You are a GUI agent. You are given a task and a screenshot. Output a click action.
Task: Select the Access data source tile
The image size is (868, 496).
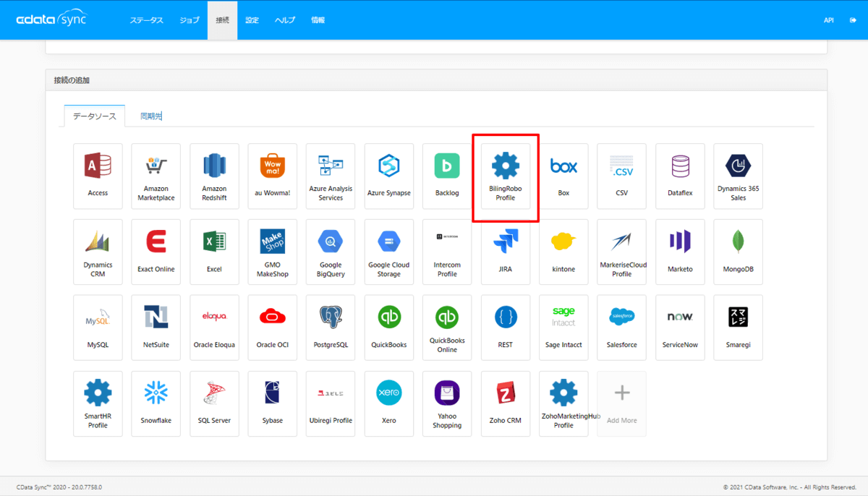point(98,176)
